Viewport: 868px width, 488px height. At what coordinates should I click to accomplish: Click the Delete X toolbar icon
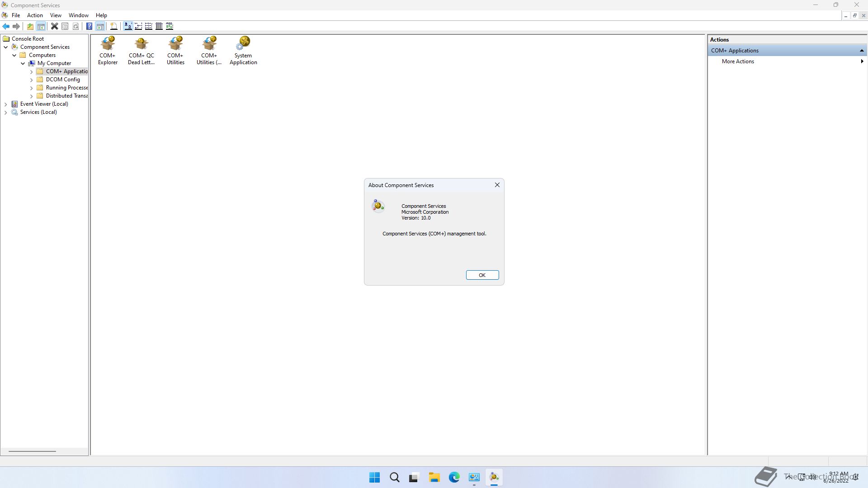click(x=54, y=26)
